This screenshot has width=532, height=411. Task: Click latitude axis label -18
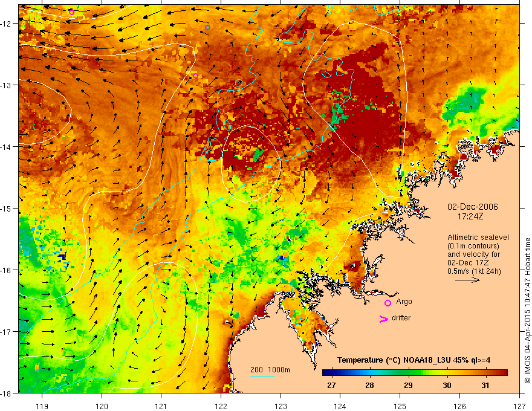(7, 393)
